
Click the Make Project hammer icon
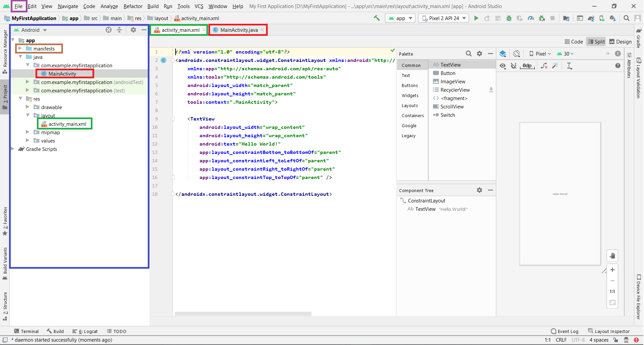coord(377,18)
